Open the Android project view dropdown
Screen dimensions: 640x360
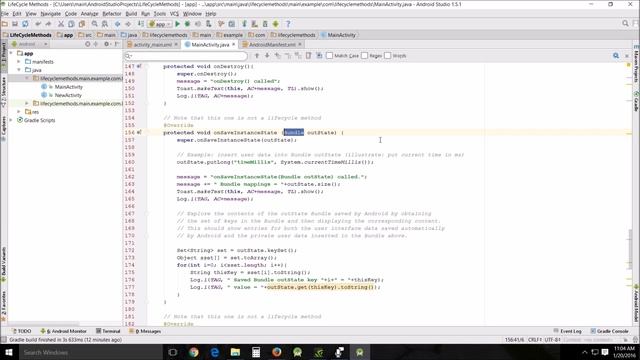29,44
